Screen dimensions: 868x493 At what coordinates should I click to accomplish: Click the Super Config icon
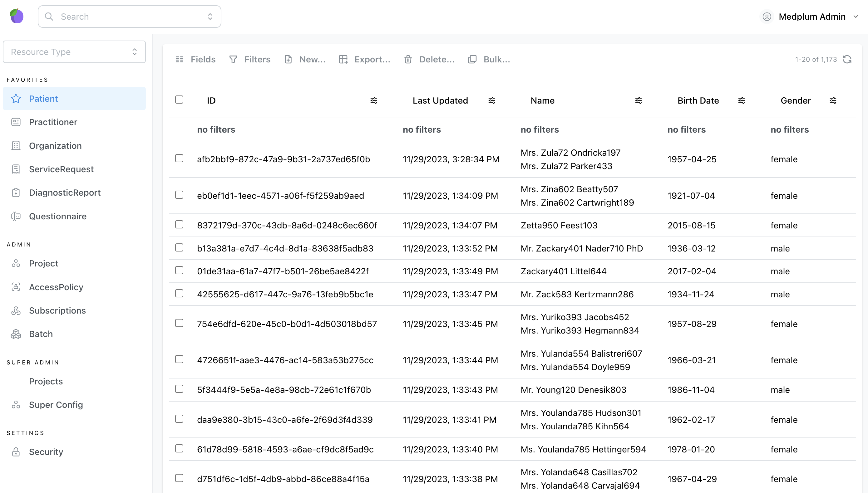[x=16, y=405]
